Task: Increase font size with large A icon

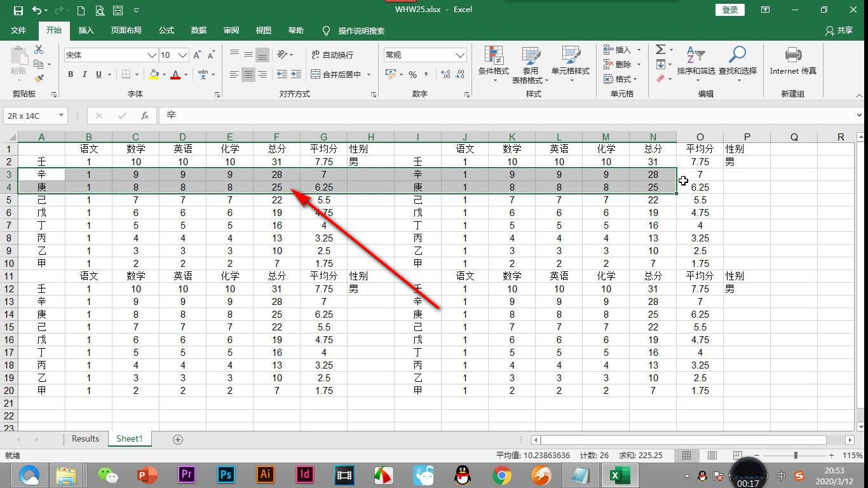Action: pos(197,55)
